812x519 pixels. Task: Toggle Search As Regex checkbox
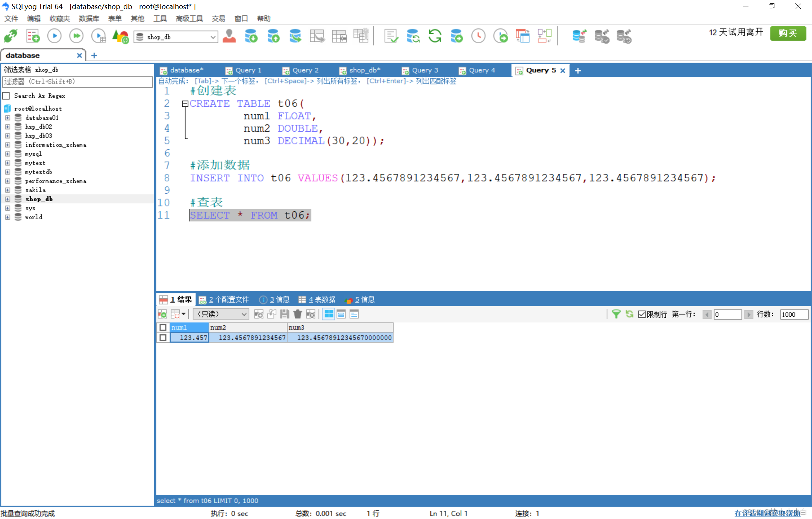6,96
